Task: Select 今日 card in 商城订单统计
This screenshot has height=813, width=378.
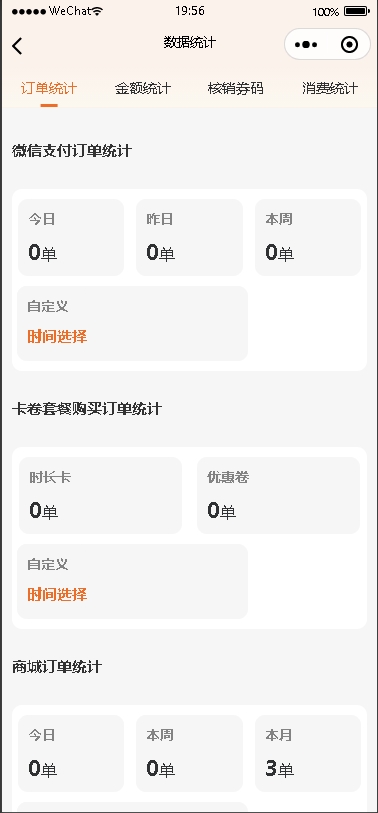Action: [x=71, y=753]
